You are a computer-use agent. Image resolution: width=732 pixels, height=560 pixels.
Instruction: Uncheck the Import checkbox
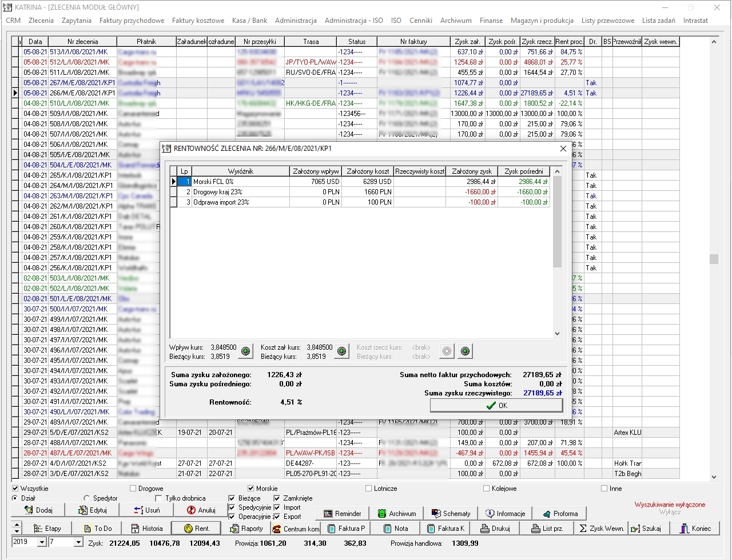[277, 507]
